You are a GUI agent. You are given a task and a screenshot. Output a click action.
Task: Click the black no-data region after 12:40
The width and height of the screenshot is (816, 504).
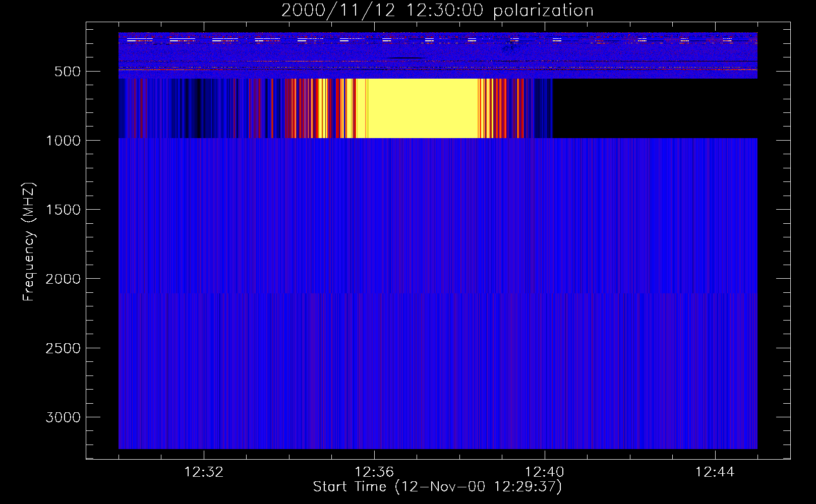click(655, 108)
